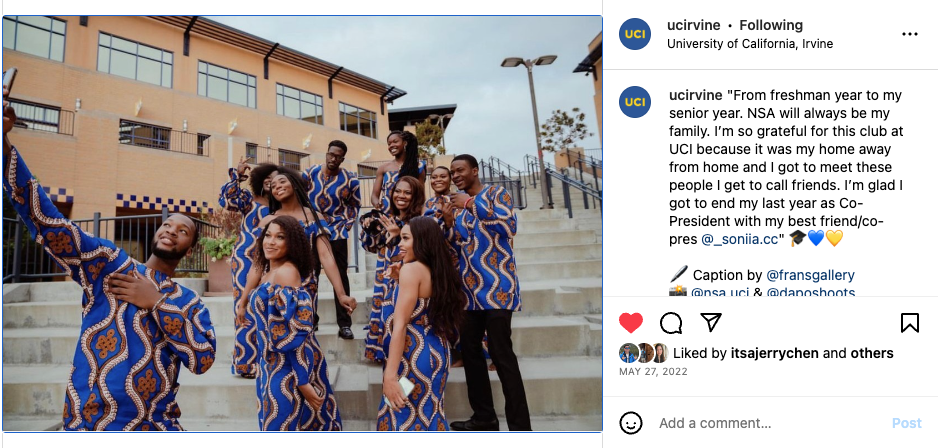Open the three-dots more options menu

click(x=909, y=34)
